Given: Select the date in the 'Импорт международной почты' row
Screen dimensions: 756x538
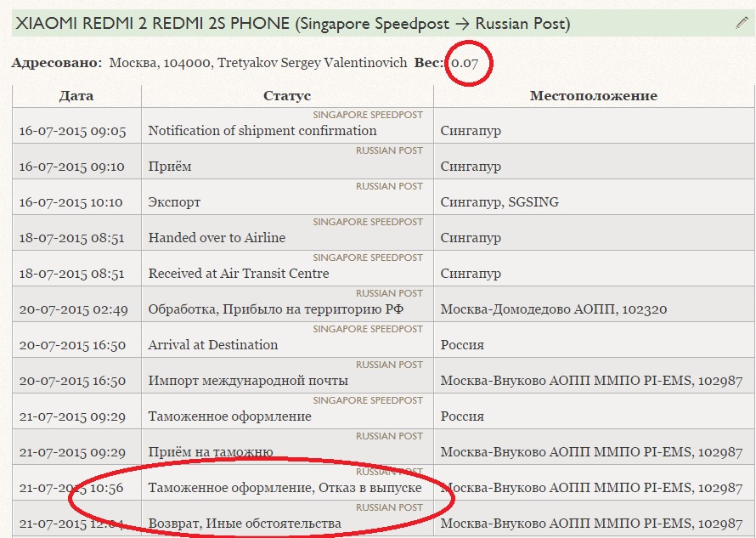Looking at the screenshot, I should [x=72, y=381].
